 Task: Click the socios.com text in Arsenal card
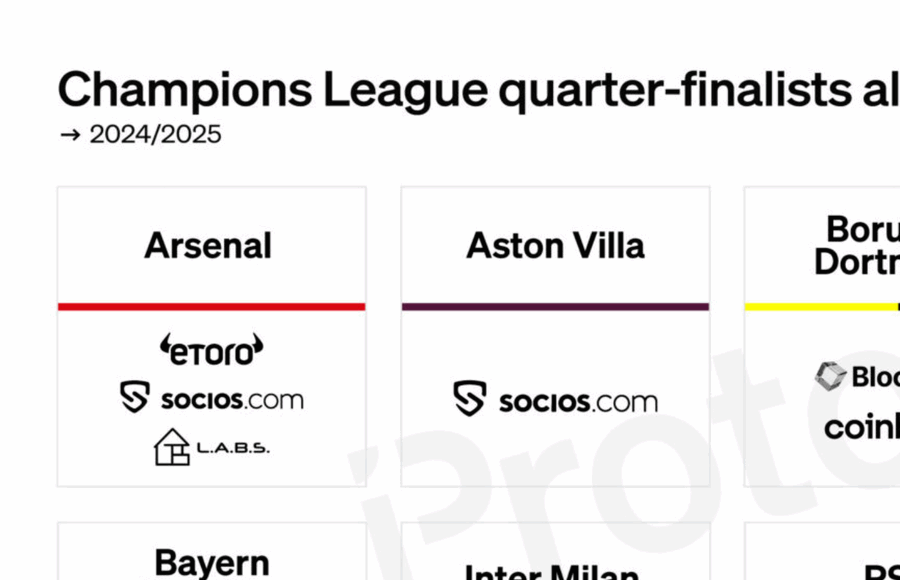pyautogui.click(x=232, y=400)
